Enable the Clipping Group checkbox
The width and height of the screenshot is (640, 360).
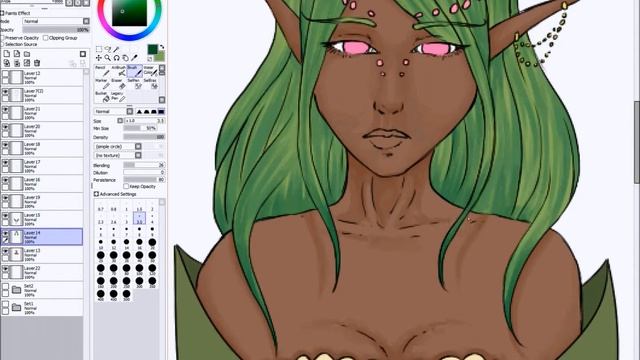click(x=46, y=38)
